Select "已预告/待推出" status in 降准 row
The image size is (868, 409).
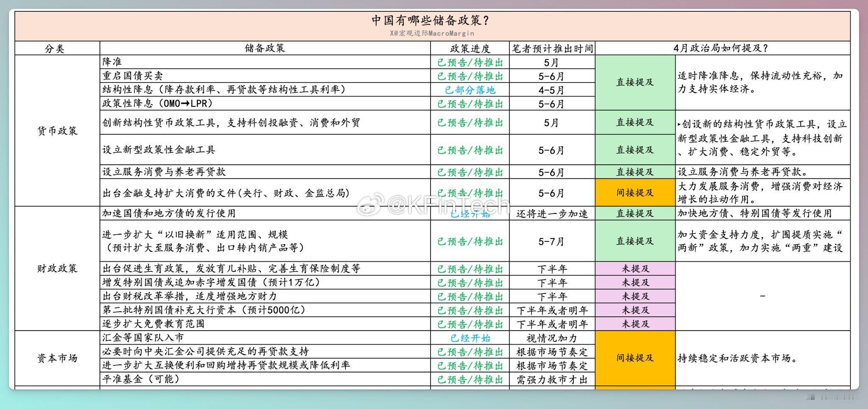coord(470,62)
